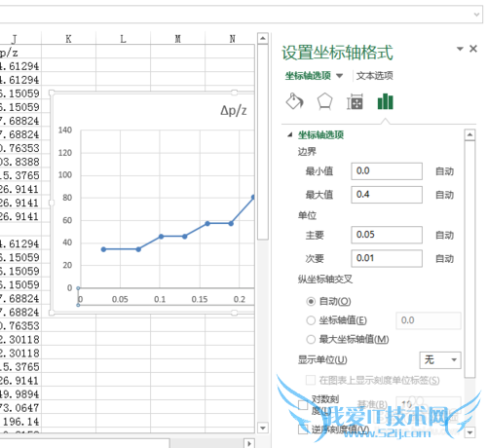Viewport: 487px width, 448px height.
Task: Edit the 最大值 field showing 0.4
Action: pos(387,195)
